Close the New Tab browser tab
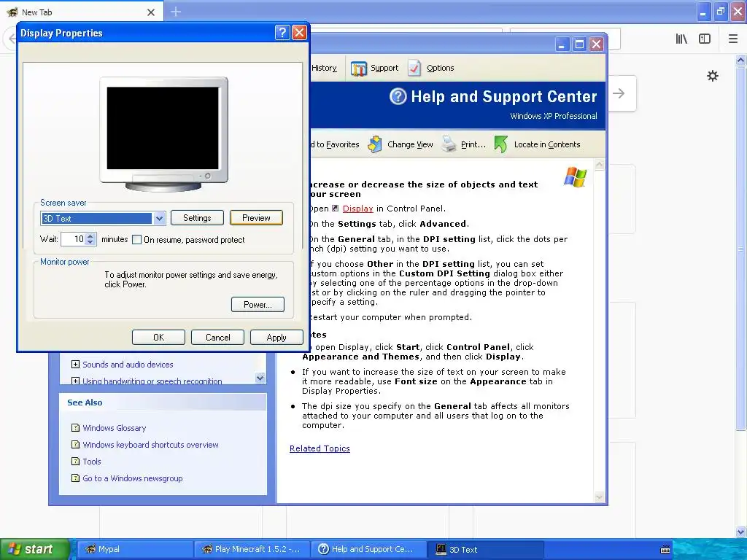 tap(150, 12)
